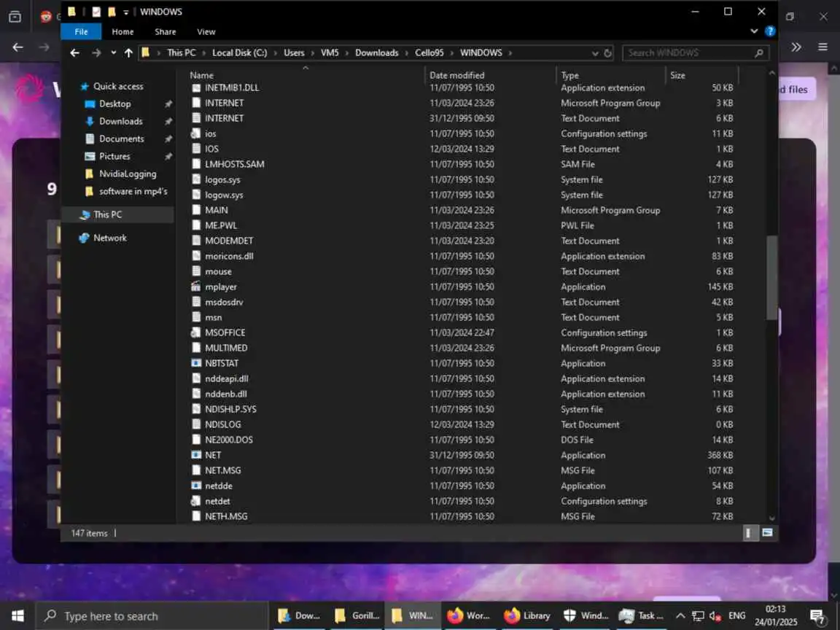
Task: Select Network in navigation pane
Action: coord(110,238)
